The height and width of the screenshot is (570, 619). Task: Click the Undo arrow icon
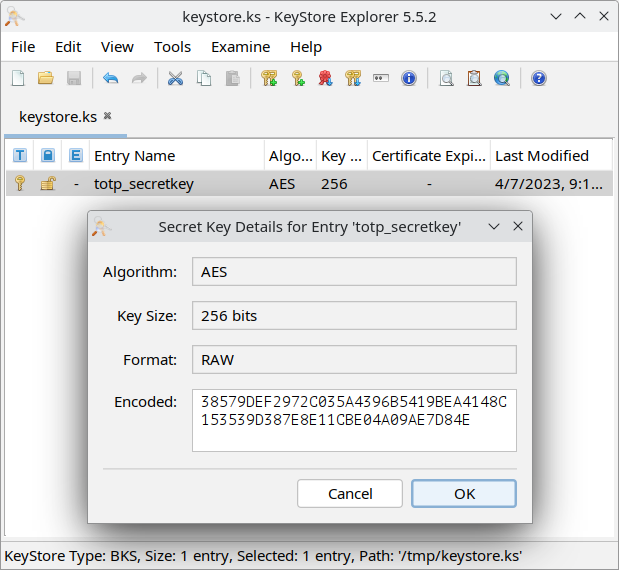pos(111,78)
